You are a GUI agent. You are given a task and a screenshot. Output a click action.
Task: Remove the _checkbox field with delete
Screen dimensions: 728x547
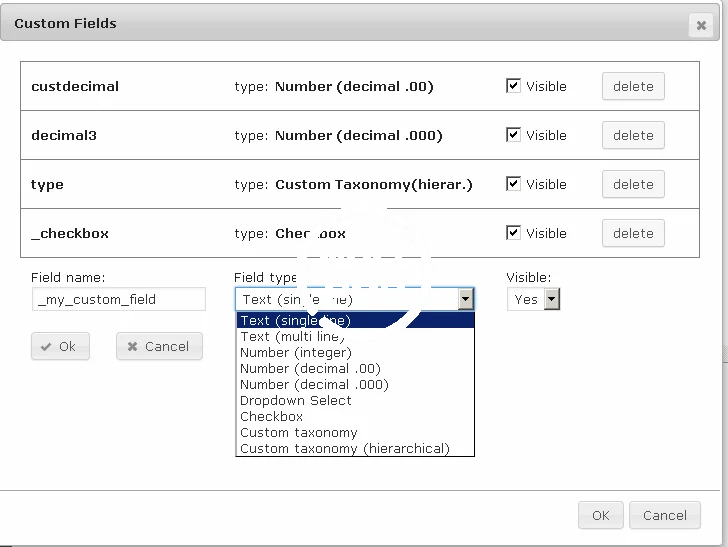click(x=632, y=233)
